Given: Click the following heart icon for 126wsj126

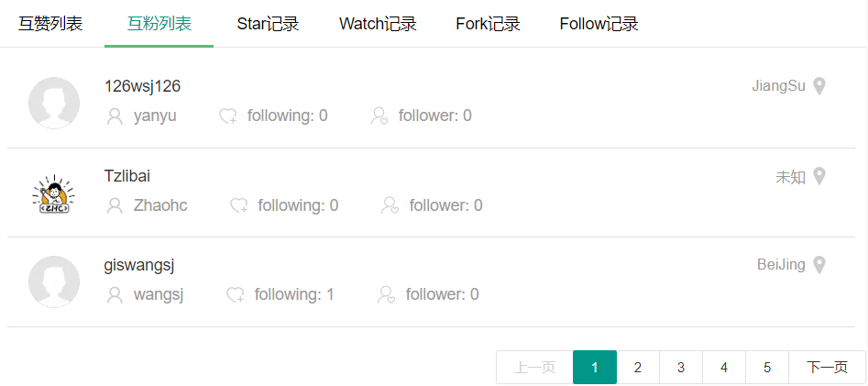Looking at the screenshot, I should pos(228,116).
